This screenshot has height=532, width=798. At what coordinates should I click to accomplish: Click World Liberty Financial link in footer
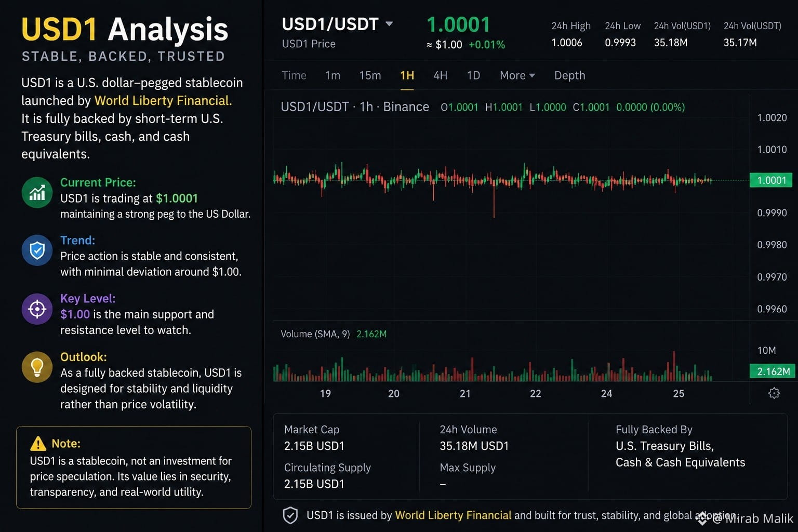[x=453, y=515]
